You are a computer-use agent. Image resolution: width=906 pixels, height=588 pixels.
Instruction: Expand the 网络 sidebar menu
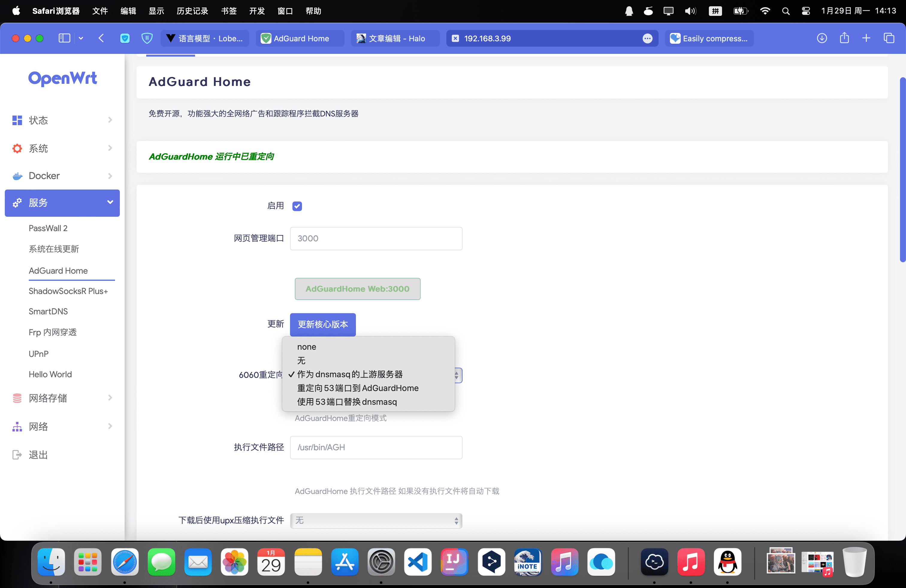coord(62,426)
